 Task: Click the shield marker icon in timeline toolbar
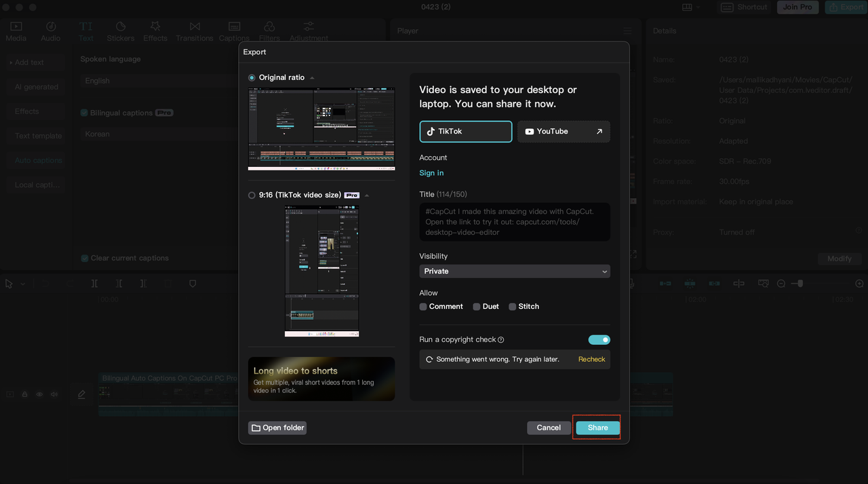coord(193,284)
